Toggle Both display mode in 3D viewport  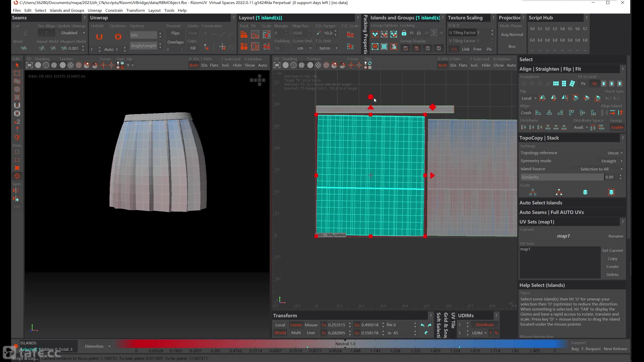coord(194,65)
